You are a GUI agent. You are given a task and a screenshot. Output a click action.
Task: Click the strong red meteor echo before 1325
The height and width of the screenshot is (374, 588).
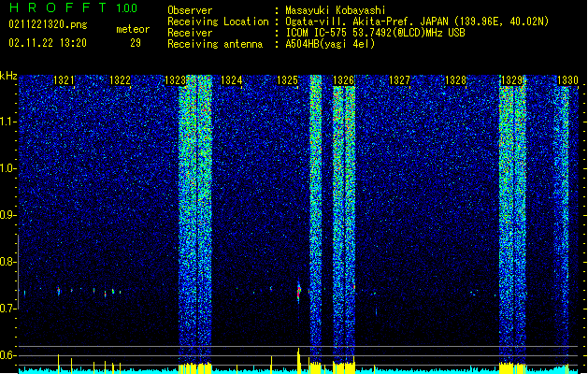299,291
